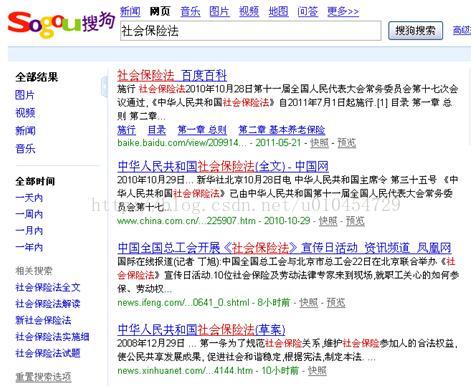Select the 网页 tab
473x388 pixels.
coord(160,11)
